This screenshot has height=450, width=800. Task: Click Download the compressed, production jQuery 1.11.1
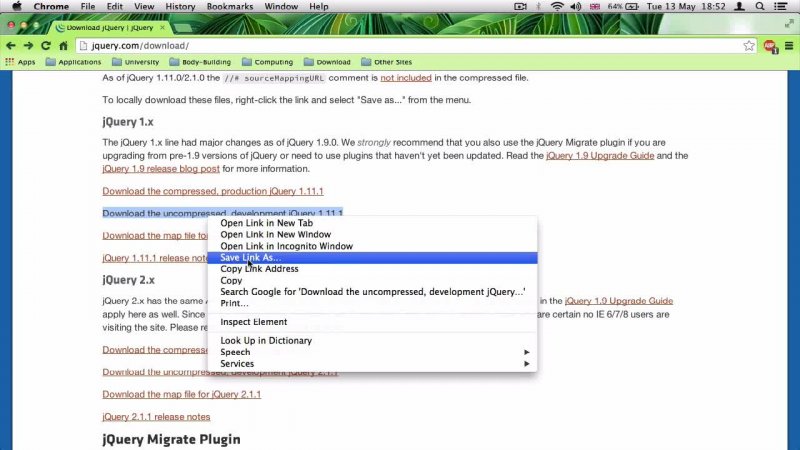(213, 191)
